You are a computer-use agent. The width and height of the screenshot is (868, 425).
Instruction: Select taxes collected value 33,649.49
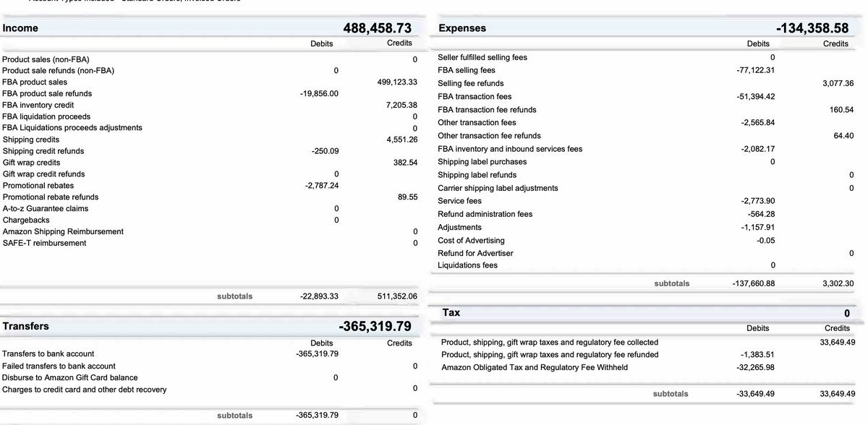click(x=837, y=342)
